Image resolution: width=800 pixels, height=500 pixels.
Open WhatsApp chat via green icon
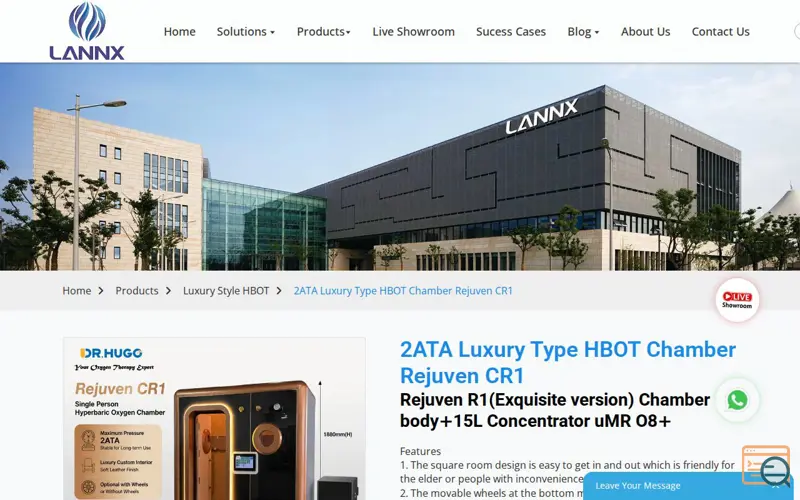pos(737,400)
